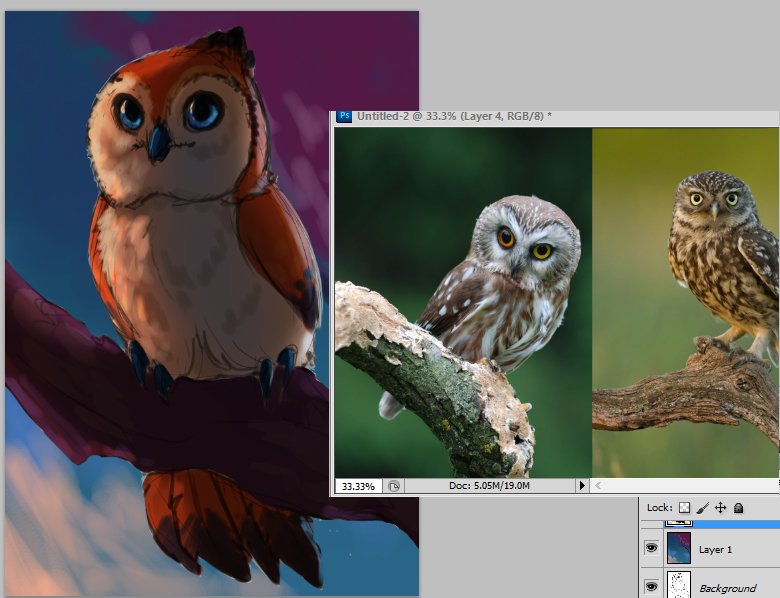Click the status bar preview icon beside zoom
This screenshot has width=780, height=598.
point(393,486)
